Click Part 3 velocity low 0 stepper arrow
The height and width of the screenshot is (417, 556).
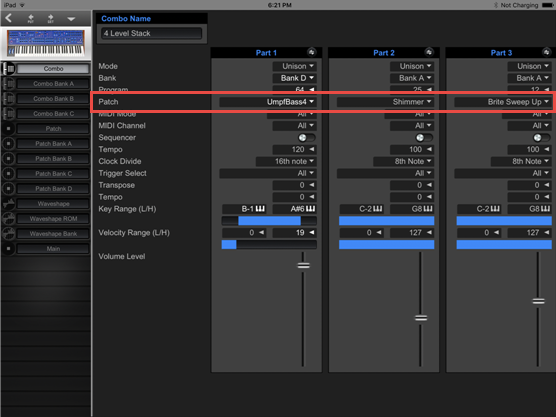(x=496, y=233)
